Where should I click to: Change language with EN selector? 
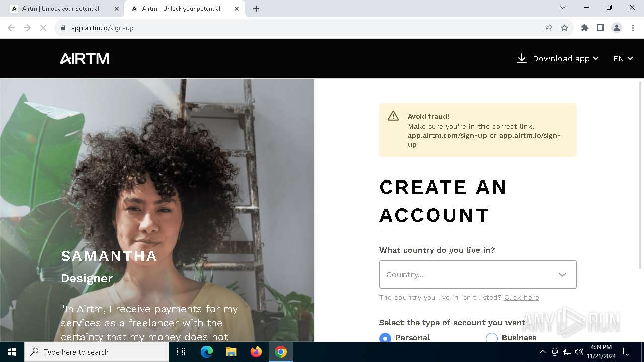(623, 59)
